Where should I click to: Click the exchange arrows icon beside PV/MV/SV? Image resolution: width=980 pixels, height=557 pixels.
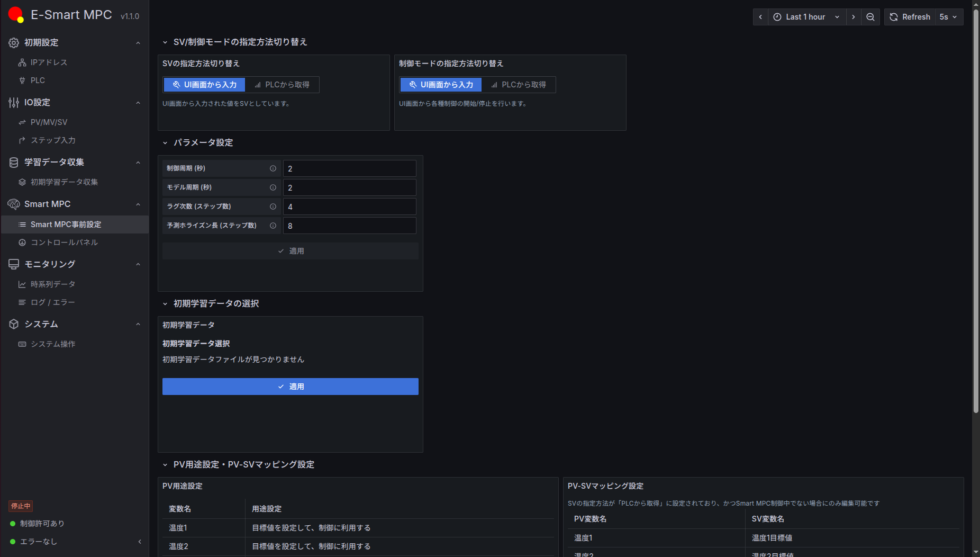click(22, 122)
